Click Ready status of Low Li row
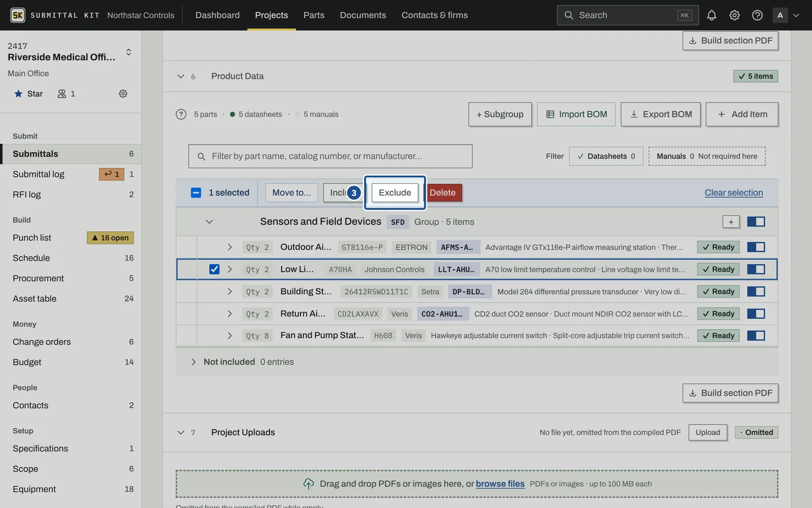This screenshot has height=508, width=812. tap(718, 269)
